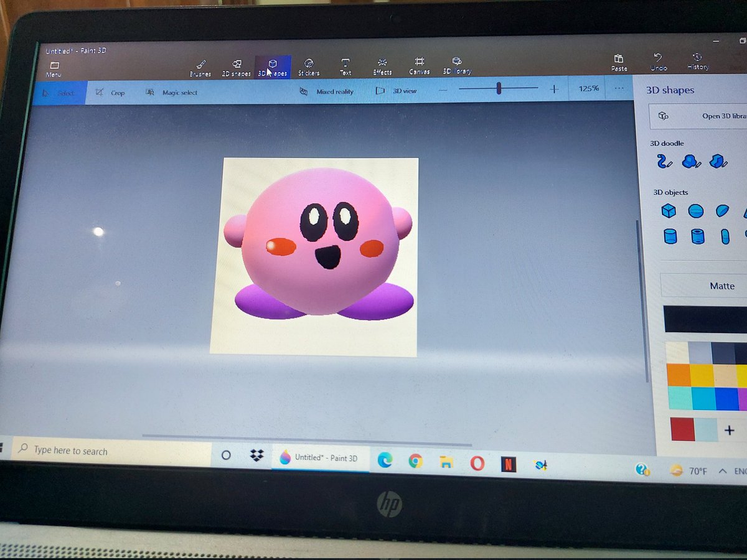
Task: Choose the pale blue custom swatch
Action: [x=707, y=430]
